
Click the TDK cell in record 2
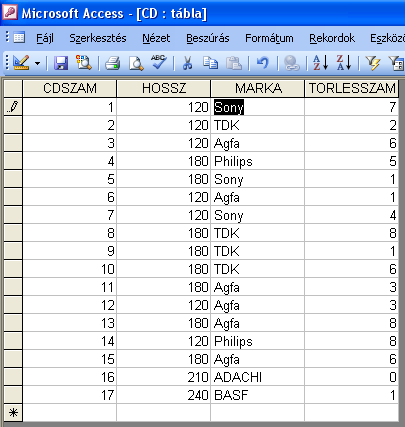tap(258, 125)
